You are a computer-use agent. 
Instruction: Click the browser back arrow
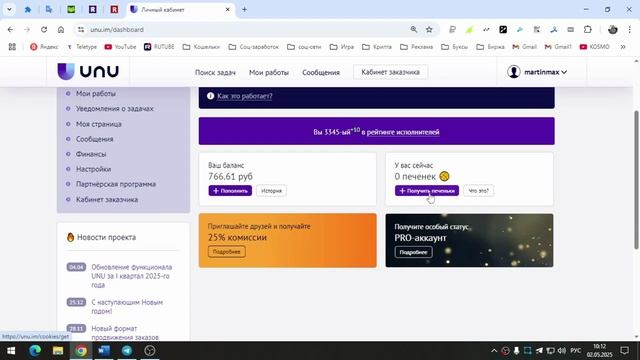click(10, 29)
